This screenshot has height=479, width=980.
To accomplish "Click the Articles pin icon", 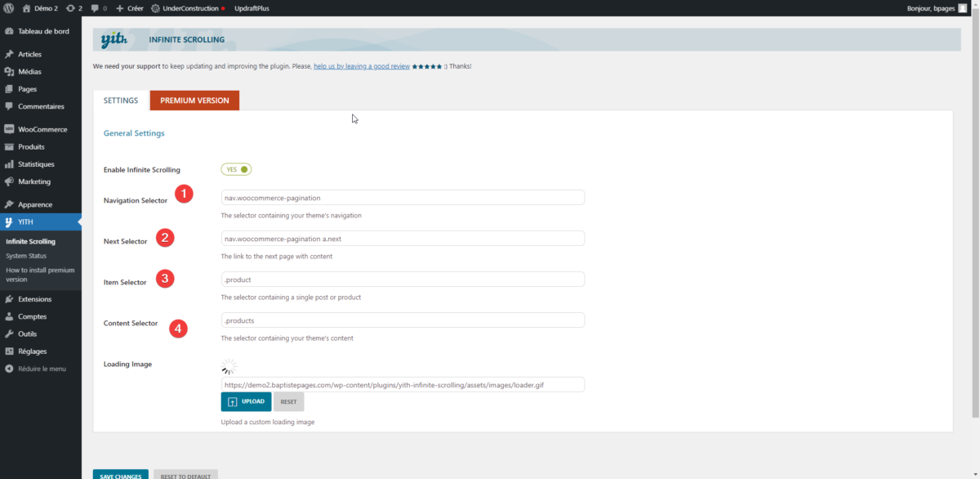I will tap(9, 54).
